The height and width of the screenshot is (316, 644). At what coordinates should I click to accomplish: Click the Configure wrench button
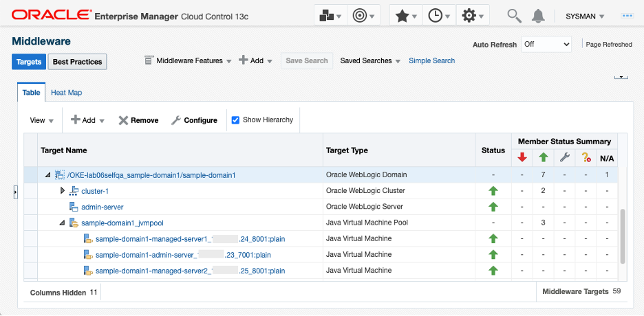[x=194, y=120]
